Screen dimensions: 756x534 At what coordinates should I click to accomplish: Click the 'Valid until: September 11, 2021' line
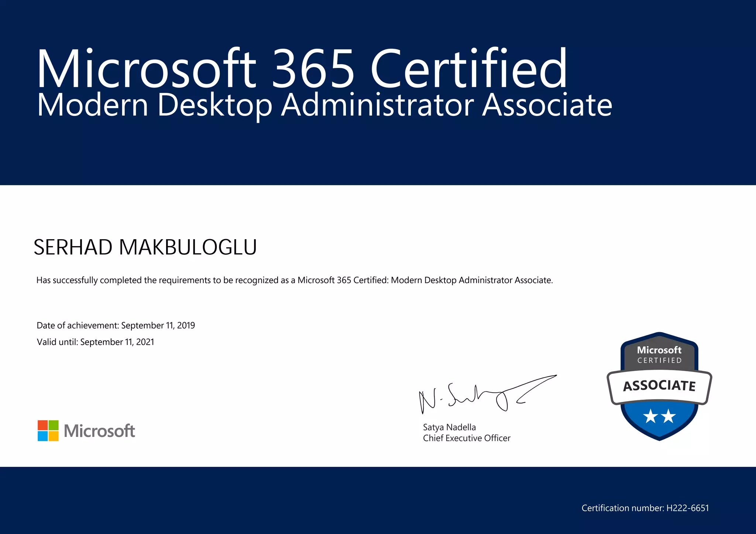(x=95, y=342)
